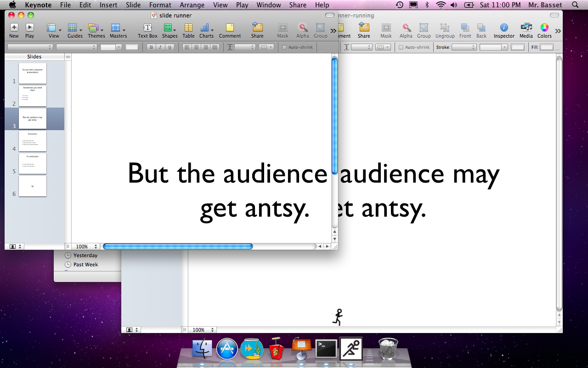Toggle bold text formatting
The image size is (588, 368).
[151, 47]
